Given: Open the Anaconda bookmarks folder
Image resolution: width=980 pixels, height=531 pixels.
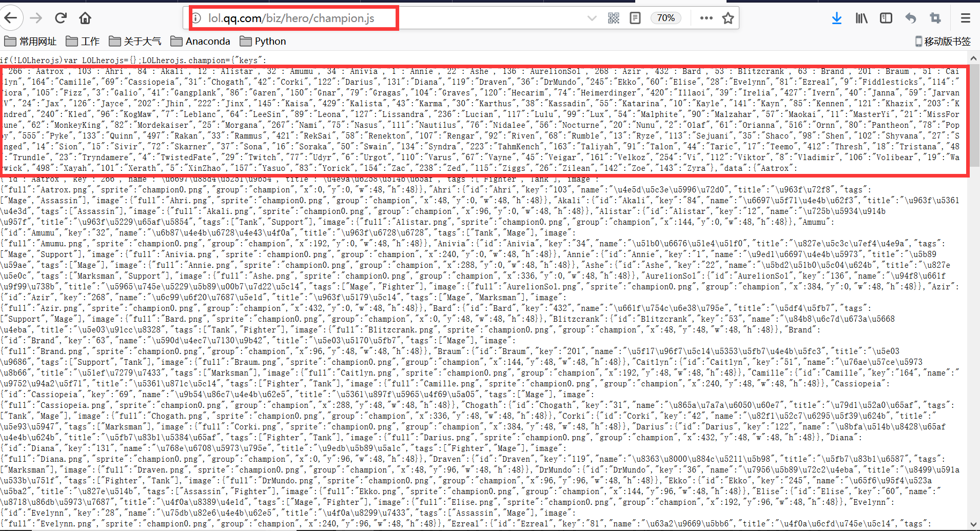Looking at the screenshot, I should coord(201,41).
